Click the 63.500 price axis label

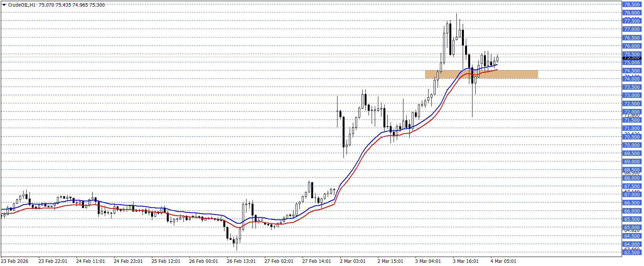point(632,253)
